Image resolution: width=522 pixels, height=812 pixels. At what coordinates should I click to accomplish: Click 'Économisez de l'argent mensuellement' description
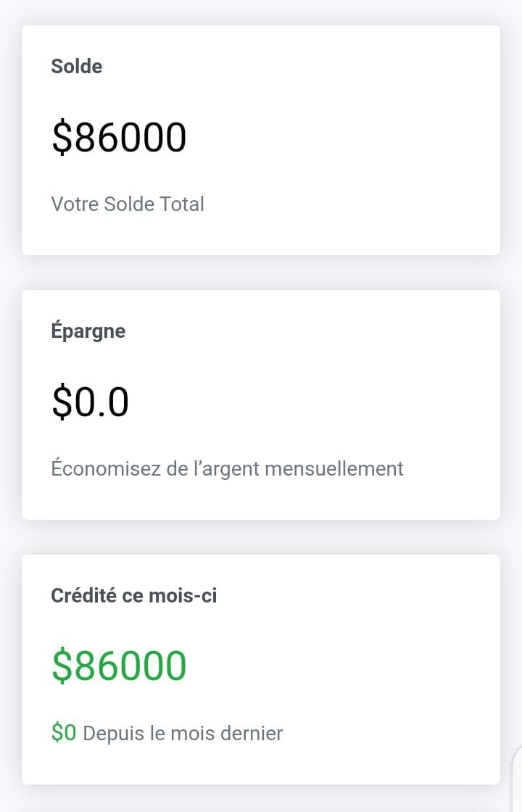tap(227, 469)
